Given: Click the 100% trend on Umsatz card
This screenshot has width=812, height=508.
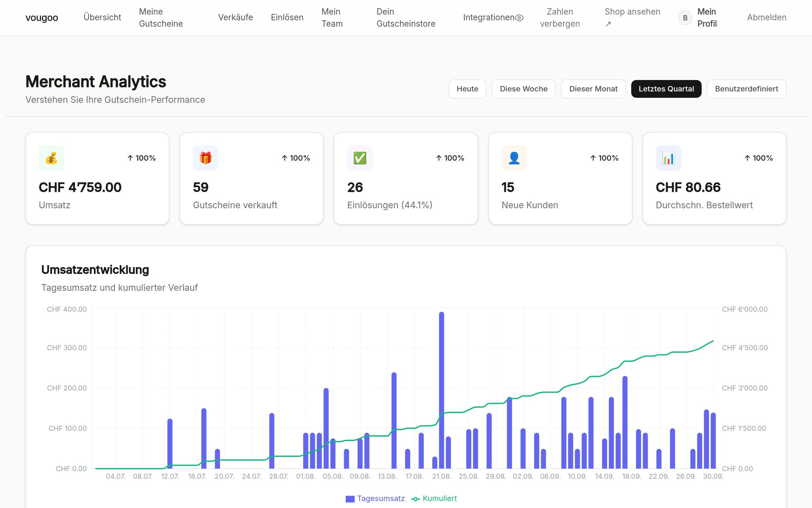Looking at the screenshot, I should point(141,158).
